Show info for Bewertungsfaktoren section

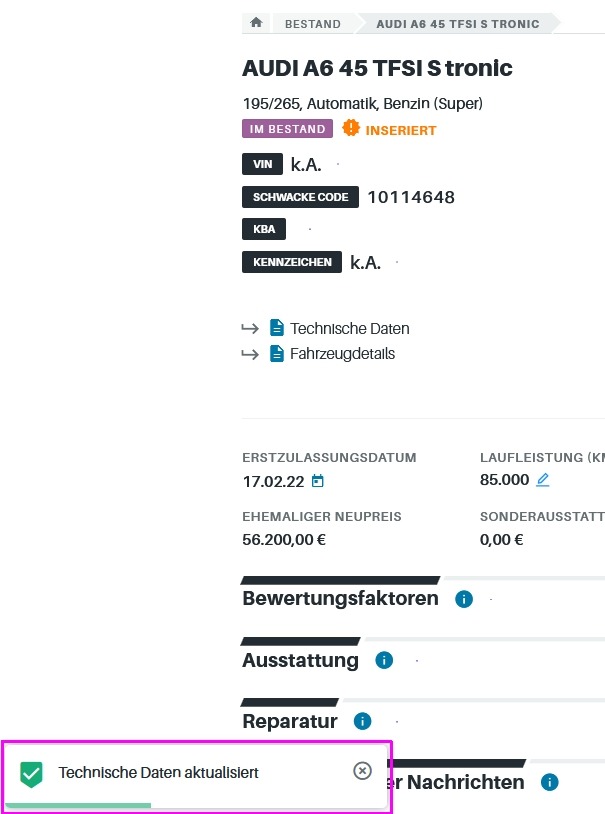coord(464,599)
